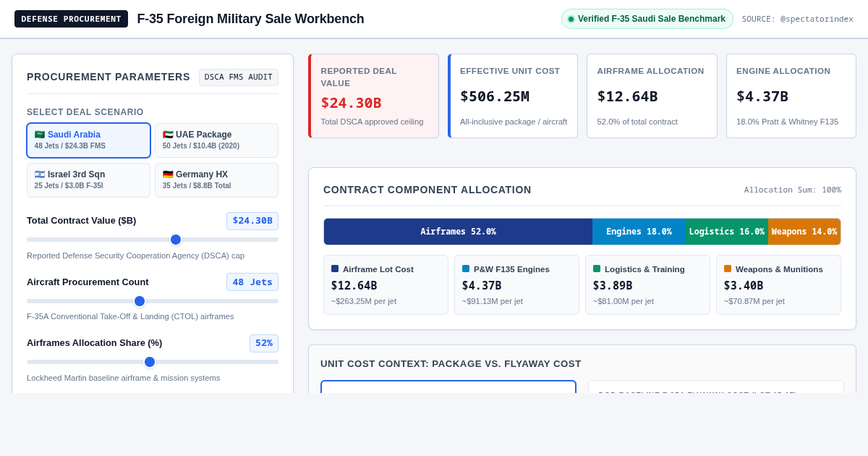868x456 pixels.
Task: Click the 52% allocation share field
Action: [264, 343]
